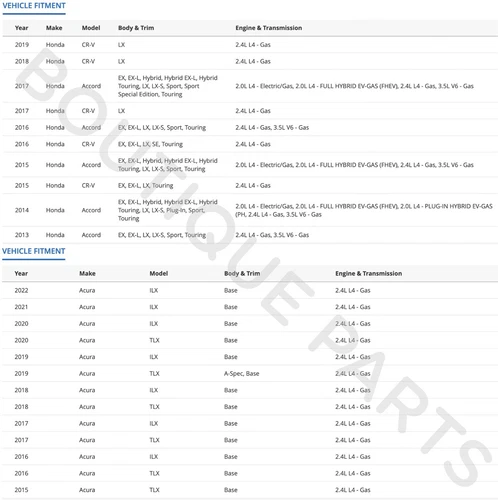Click the 2017 Accord trim list starting 'EX, EX-L, Hybrid'
498x500 pixels.
tap(168, 86)
